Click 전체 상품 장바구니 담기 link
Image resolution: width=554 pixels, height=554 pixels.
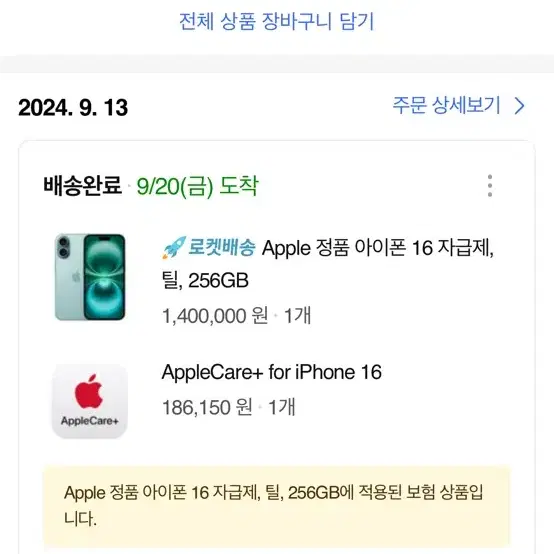pos(276,21)
